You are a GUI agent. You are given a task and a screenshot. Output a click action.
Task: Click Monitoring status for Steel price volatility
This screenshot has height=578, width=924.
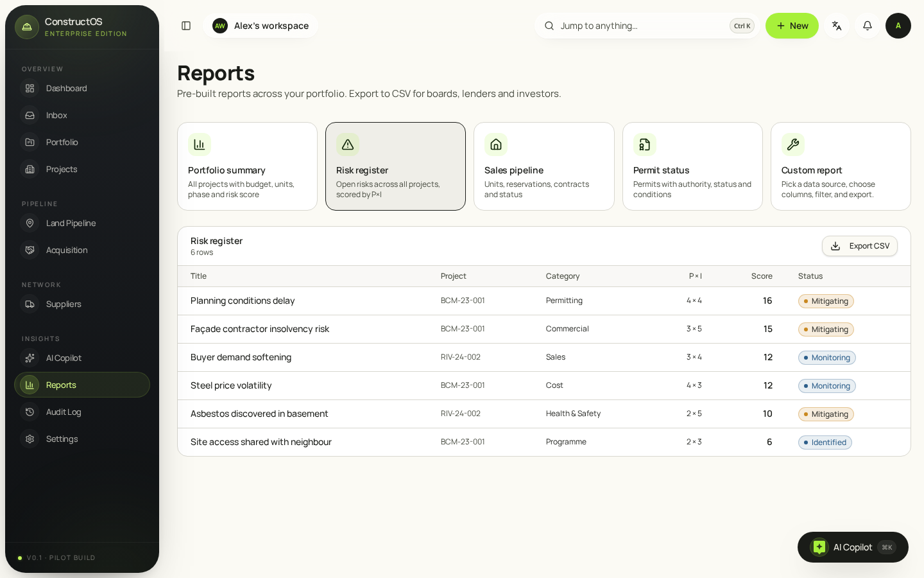(827, 386)
